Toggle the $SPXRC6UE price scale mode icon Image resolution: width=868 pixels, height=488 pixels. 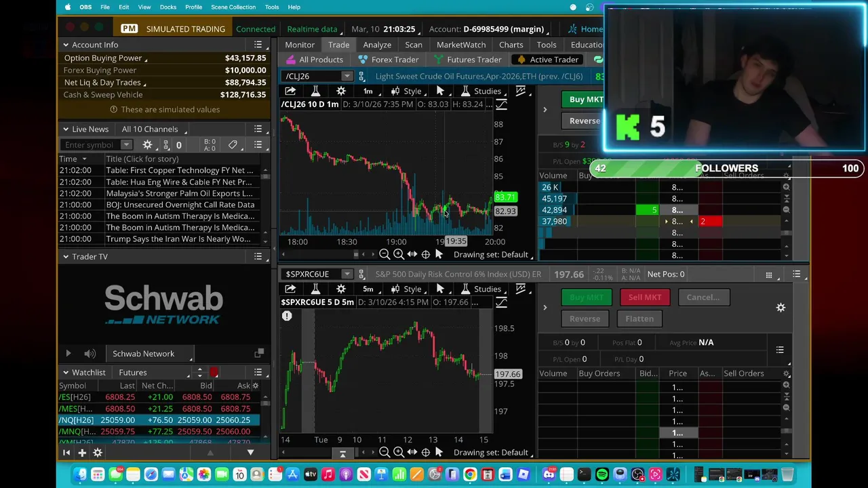501,302
